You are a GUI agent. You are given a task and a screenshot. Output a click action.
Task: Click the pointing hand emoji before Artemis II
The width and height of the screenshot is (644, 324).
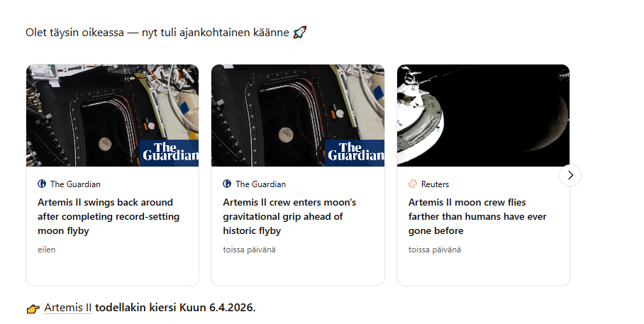33,308
